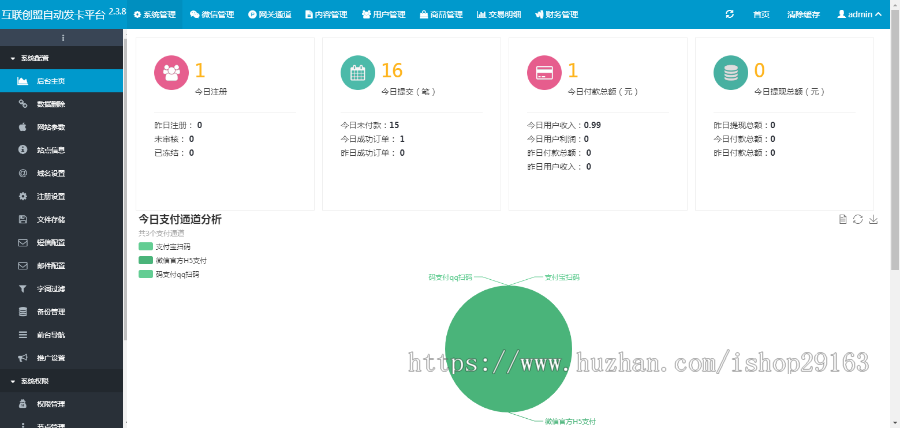
Task: Toggle the 支付宝扫码 legend item
Action: 165,246
